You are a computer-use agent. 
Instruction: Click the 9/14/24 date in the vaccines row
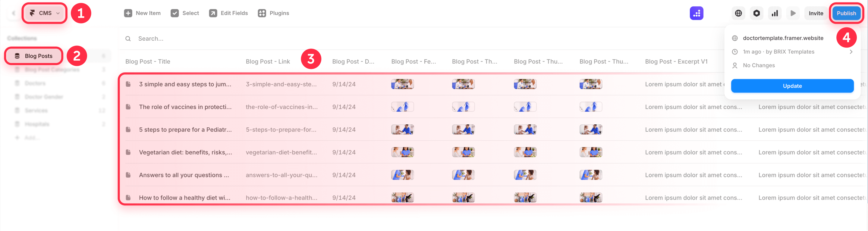[344, 107]
